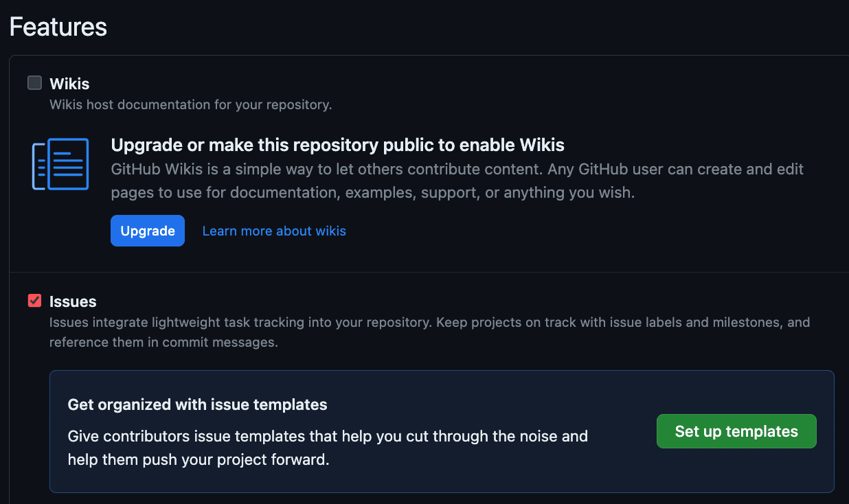
Task: Click the blue Upgrade button
Action: (148, 231)
